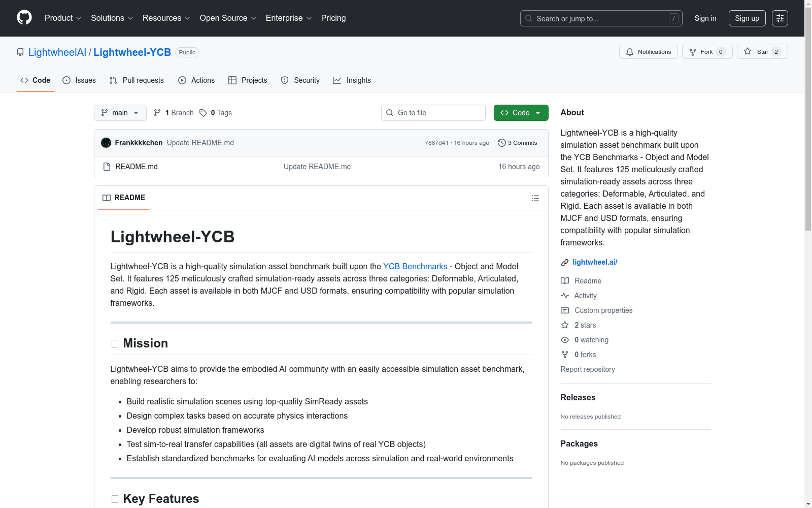
Task: View the 1 Branch link
Action: pyautogui.click(x=174, y=113)
